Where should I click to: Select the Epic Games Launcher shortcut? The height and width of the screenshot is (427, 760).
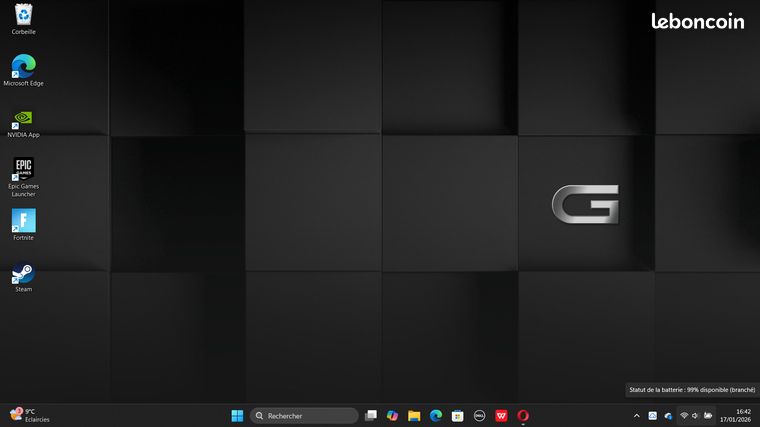23,177
